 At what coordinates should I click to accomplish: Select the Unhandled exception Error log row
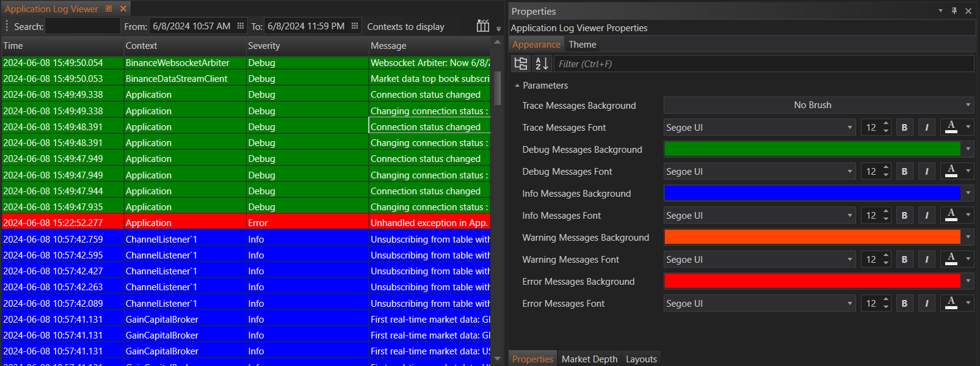(x=244, y=223)
